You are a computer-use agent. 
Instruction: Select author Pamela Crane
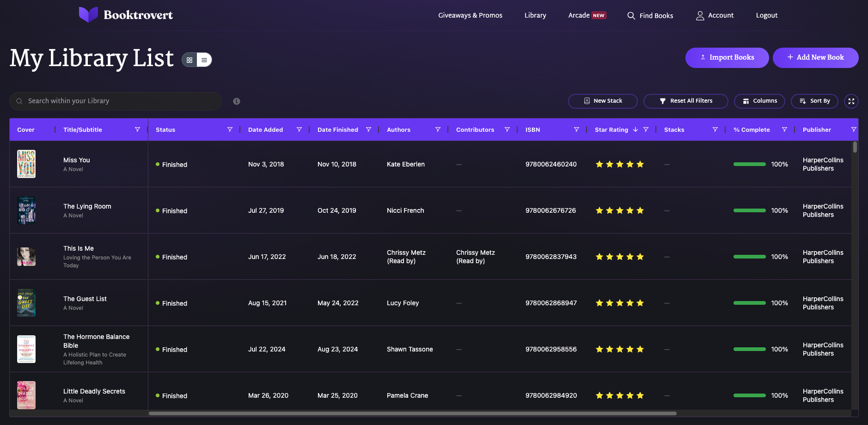pyautogui.click(x=407, y=395)
